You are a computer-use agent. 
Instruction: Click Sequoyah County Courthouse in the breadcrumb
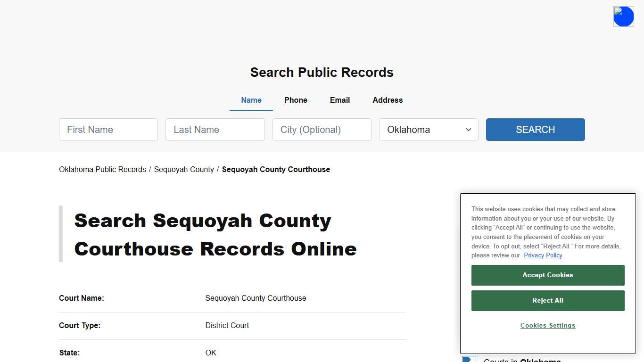pyautogui.click(x=276, y=169)
